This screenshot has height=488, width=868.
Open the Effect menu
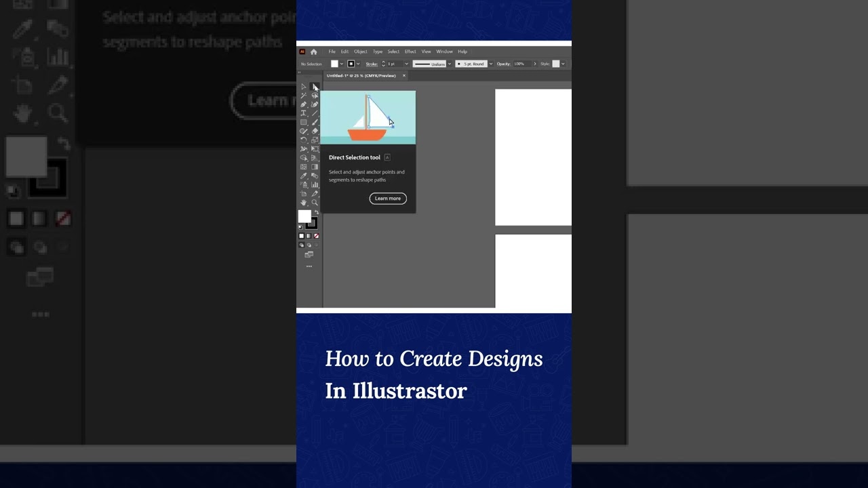[x=410, y=52]
